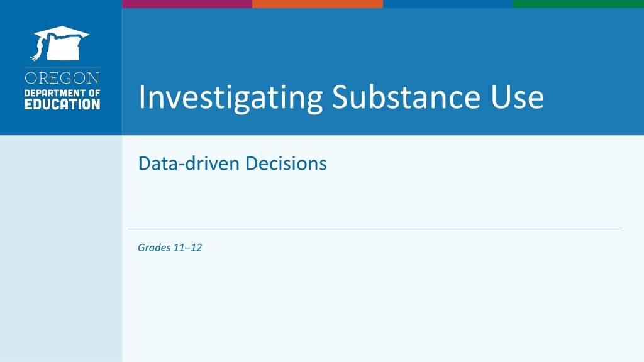
Task: Click the letter "D" starting the subtitle
Action: coord(145,163)
